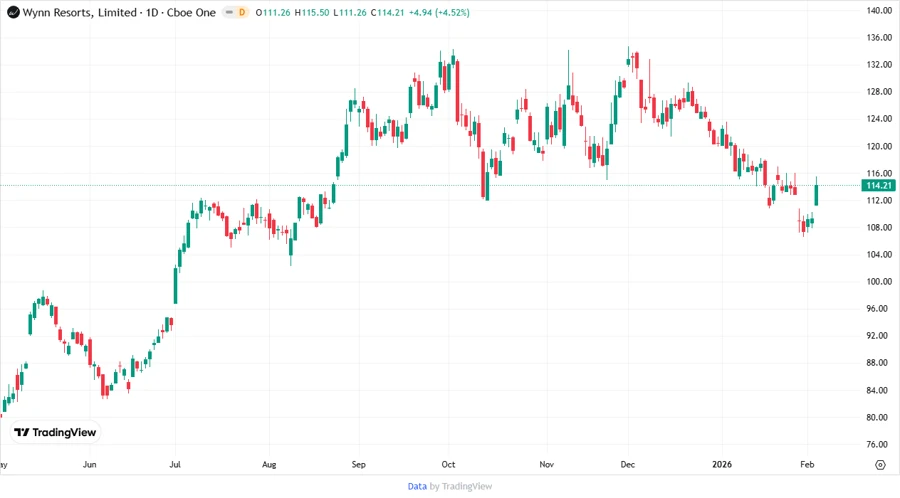Image resolution: width=900 pixels, height=498 pixels.
Task: Click the 'by TradingView' footer link
Action: [x=461, y=487]
